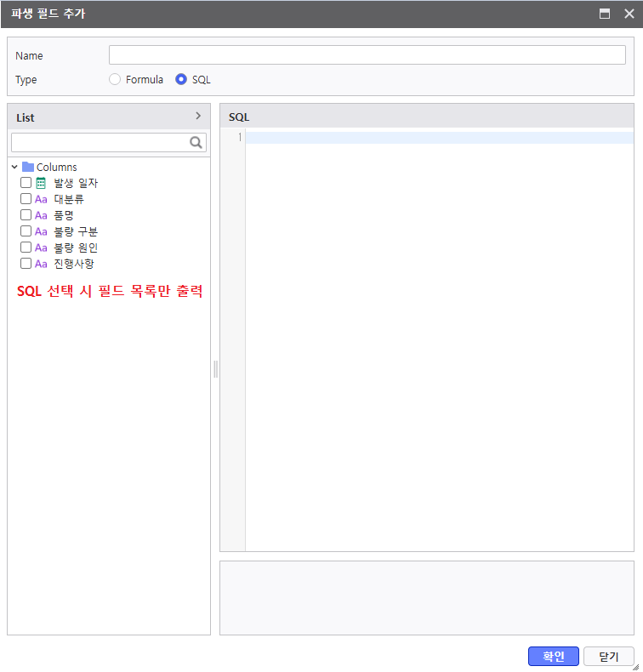Collapse the List panel with chevron
The width and height of the screenshot is (643, 672).
click(x=198, y=116)
